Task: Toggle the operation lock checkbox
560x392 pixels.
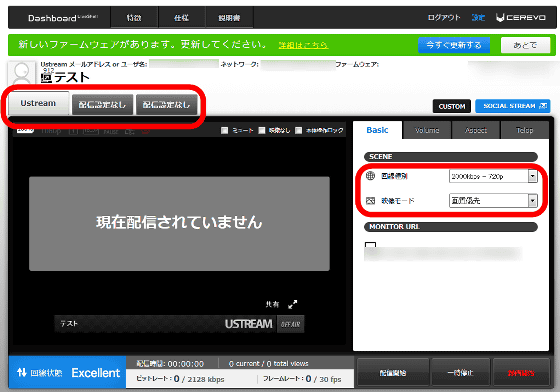Action: pyautogui.click(x=299, y=130)
